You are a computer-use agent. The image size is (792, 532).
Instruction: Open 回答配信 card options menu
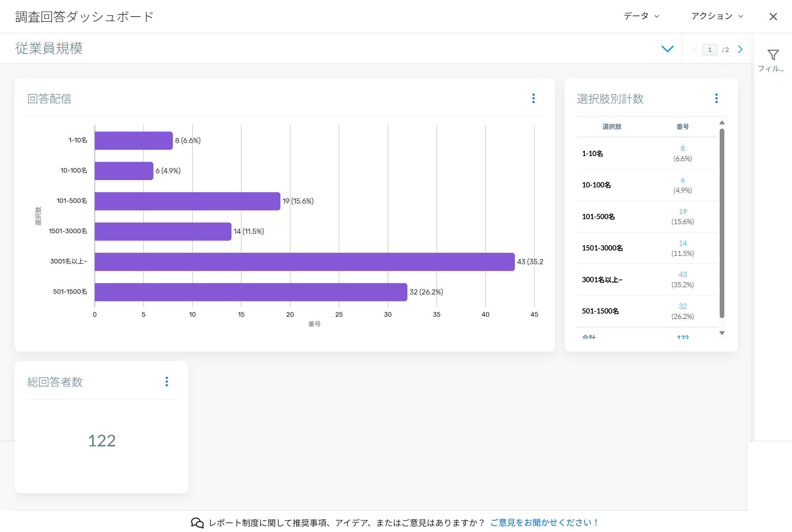(x=534, y=98)
